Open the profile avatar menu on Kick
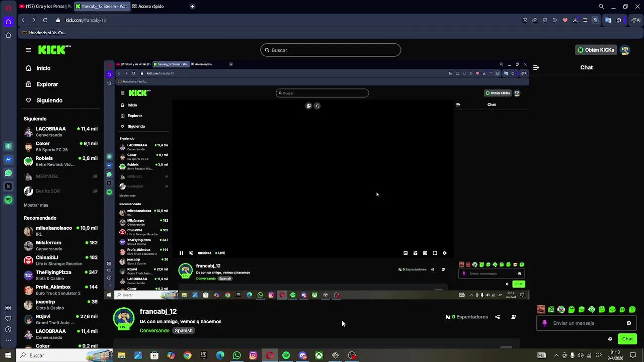This screenshot has height=362, width=644. [x=625, y=50]
